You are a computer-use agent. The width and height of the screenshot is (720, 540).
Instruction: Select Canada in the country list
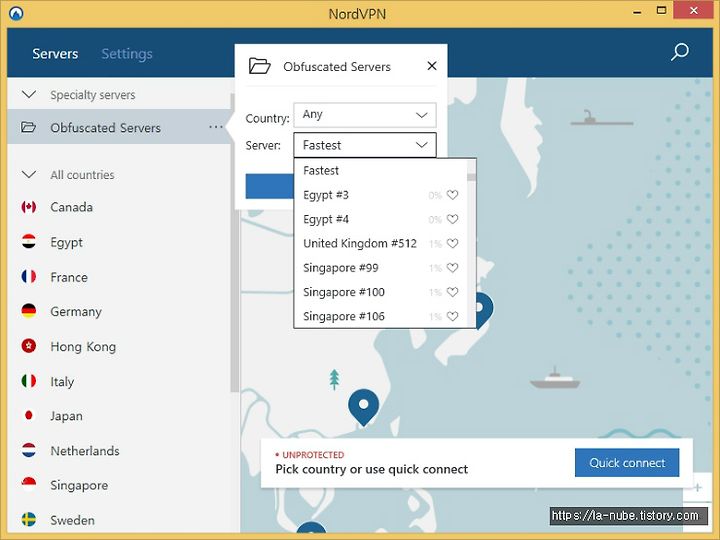click(x=119, y=207)
